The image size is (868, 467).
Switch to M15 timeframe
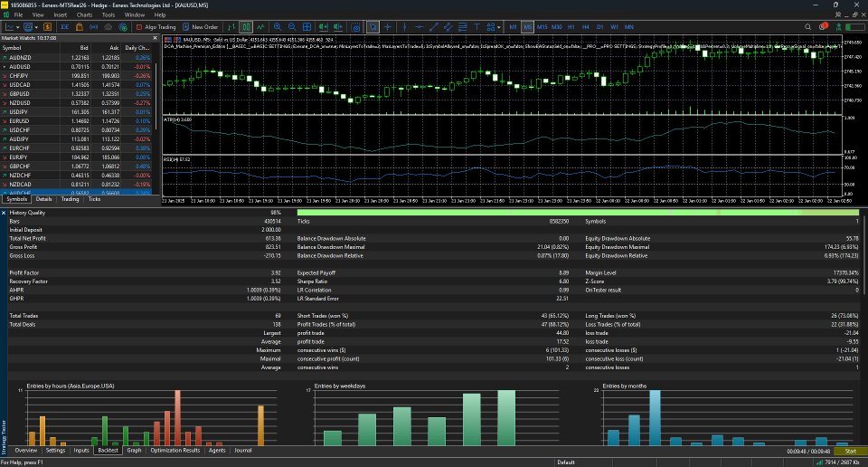tap(542, 26)
